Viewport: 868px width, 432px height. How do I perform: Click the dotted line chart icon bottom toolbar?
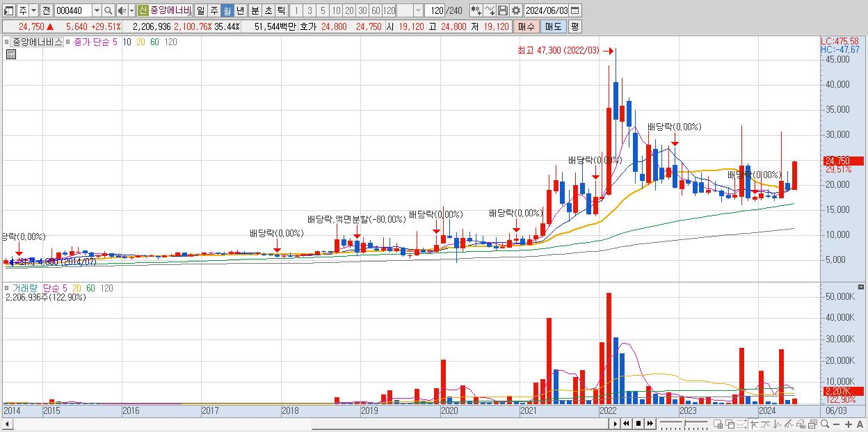point(741,424)
